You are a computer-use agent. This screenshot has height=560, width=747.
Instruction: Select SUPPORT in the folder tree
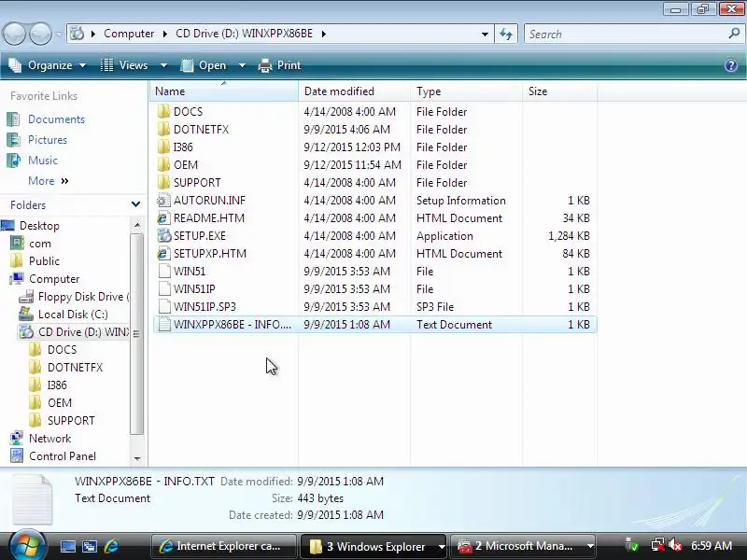[x=71, y=421]
